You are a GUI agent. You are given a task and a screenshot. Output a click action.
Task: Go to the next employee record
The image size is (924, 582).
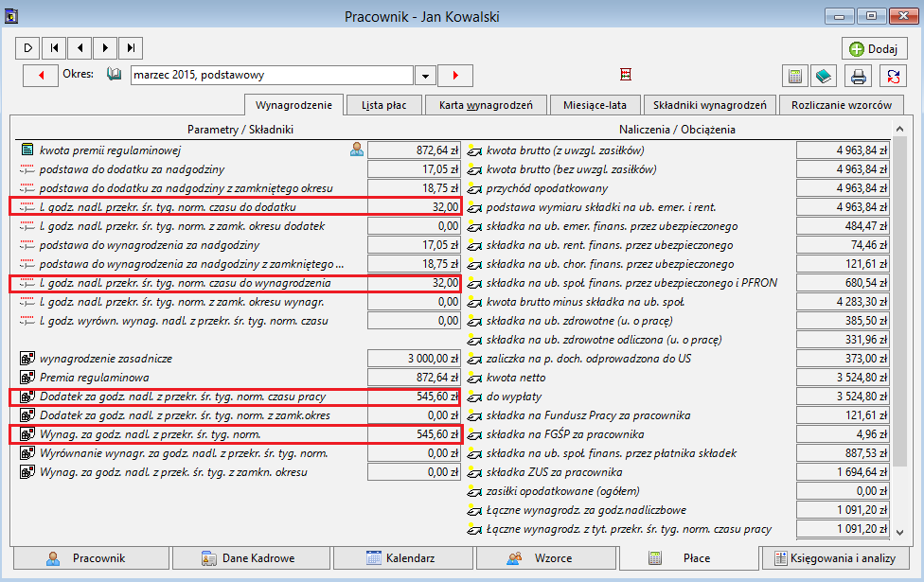[105, 48]
